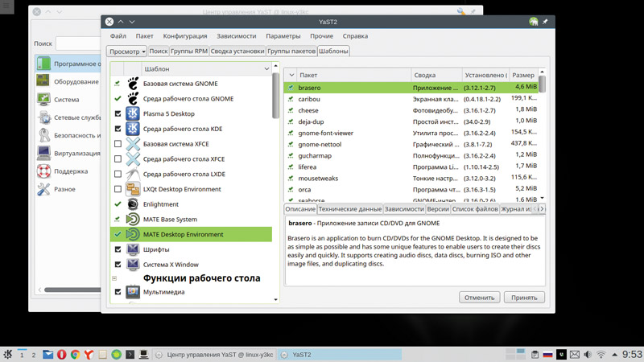Click the Enlightment pattern icon
This screenshot has height=362, width=644.
[133, 204]
